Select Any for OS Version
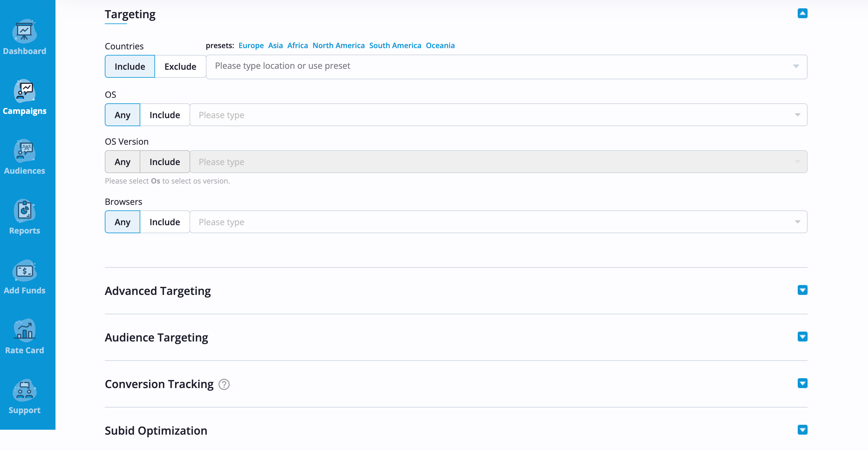This screenshot has height=451, width=868. 122,162
